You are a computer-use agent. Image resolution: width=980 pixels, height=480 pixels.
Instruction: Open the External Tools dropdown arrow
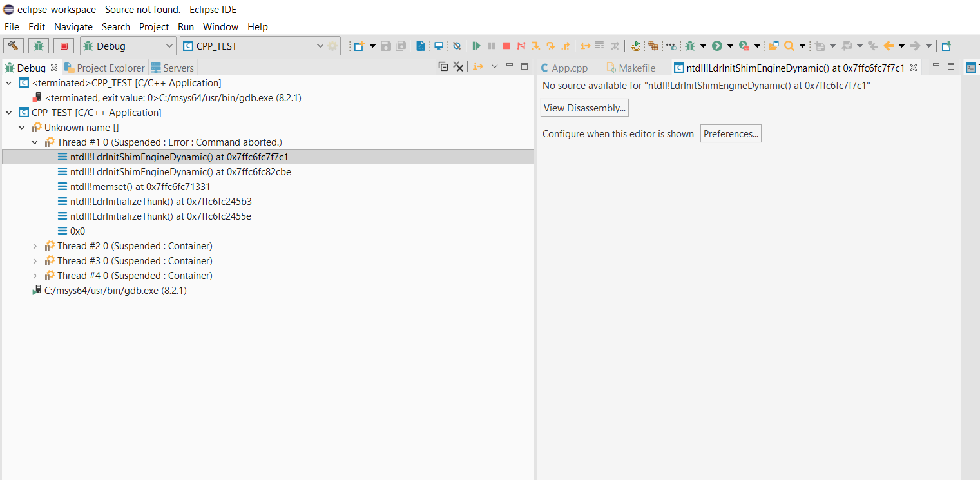[757, 46]
